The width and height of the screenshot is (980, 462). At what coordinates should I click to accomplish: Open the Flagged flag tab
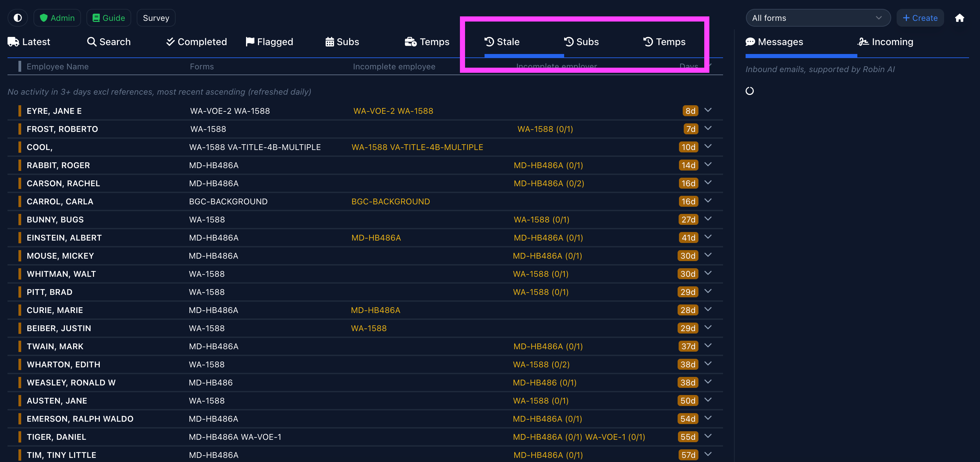point(269,42)
